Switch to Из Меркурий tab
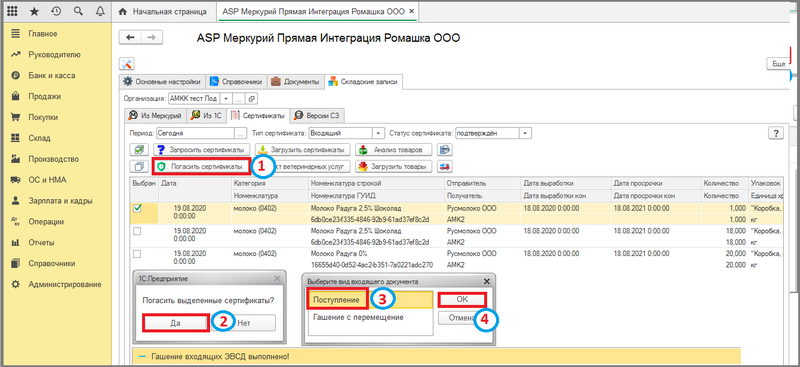 pyautogui.click(x=156, y=116)
